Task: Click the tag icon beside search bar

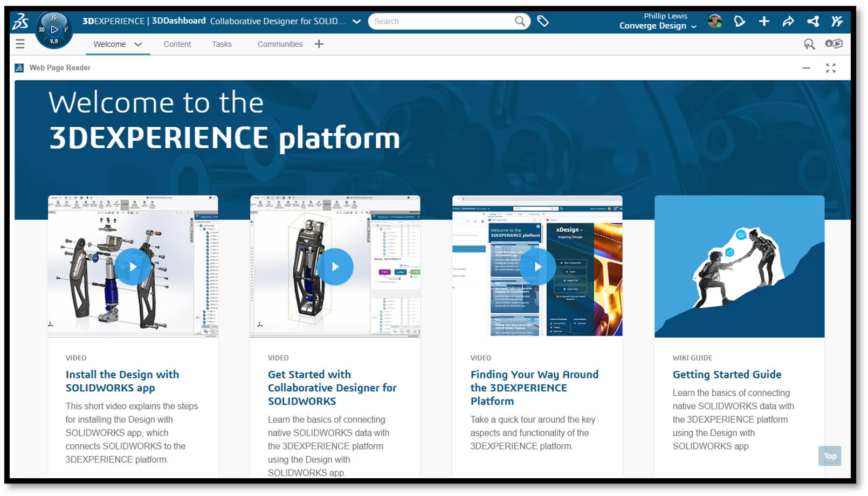Action: coord(543,22)
